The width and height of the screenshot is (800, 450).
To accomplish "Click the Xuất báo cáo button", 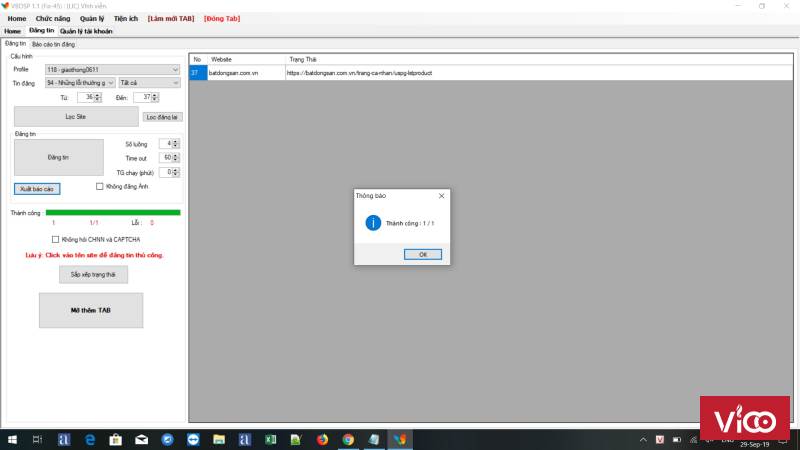I will pos(37,188).
